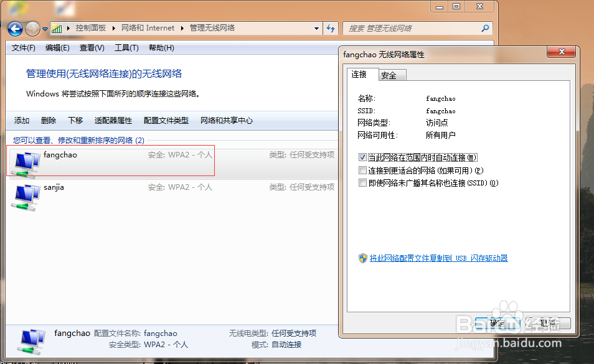The height and width of the screenshot is (364, 594).
Task: Check 即使网络未广播其名称也连接 option
Action: click(x=362, y=182)
